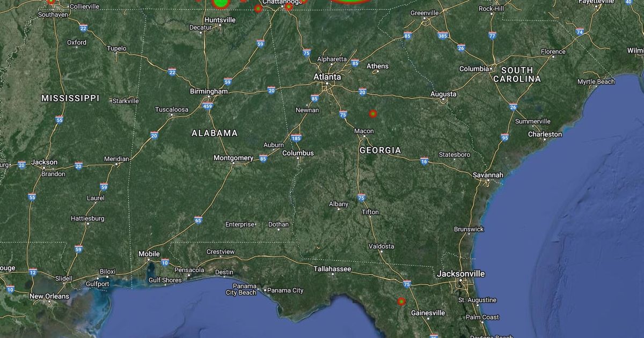Screen dimensions: 644x338
Task: Select the GEORGIA state label
Action: click(380, 150)
